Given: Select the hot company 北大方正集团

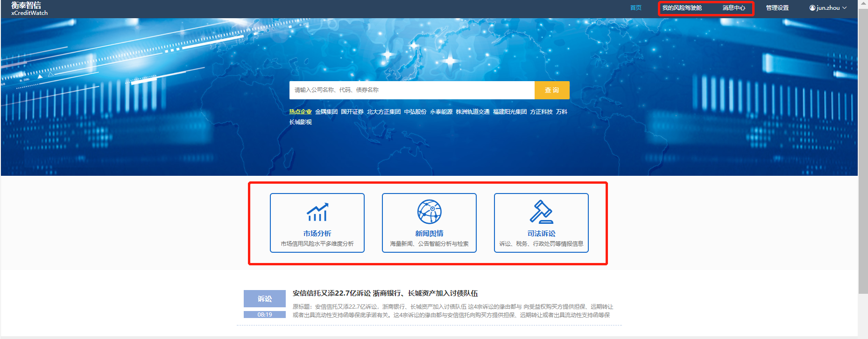Looking at the screenshot, I should 384,112.
